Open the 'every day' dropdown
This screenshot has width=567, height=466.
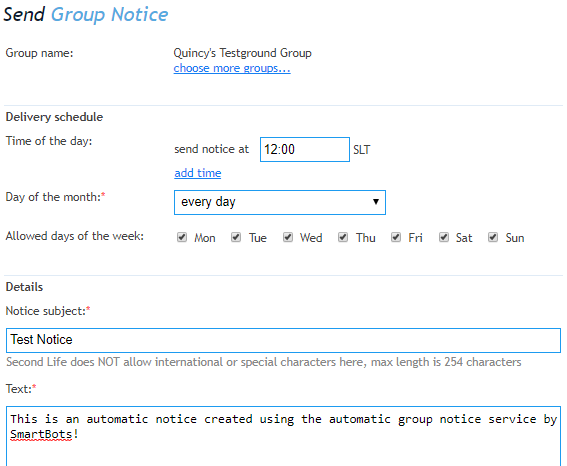tap(280, 202)
